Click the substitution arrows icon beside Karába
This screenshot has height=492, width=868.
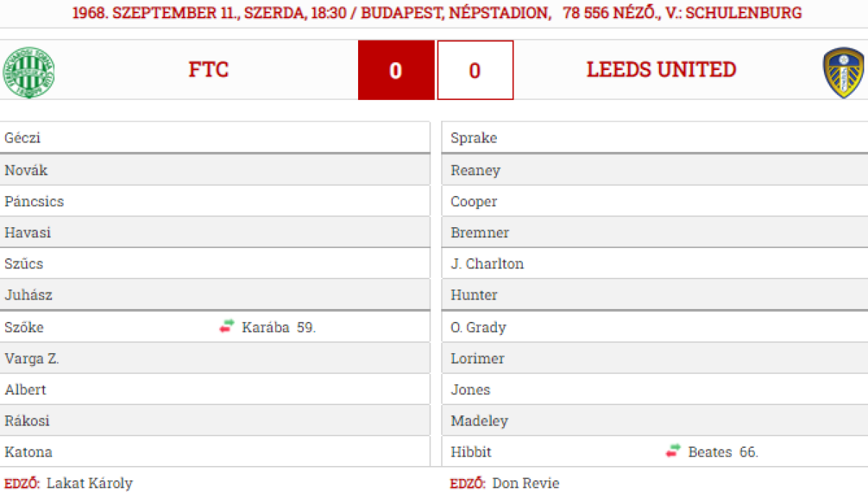coord(227,326)
